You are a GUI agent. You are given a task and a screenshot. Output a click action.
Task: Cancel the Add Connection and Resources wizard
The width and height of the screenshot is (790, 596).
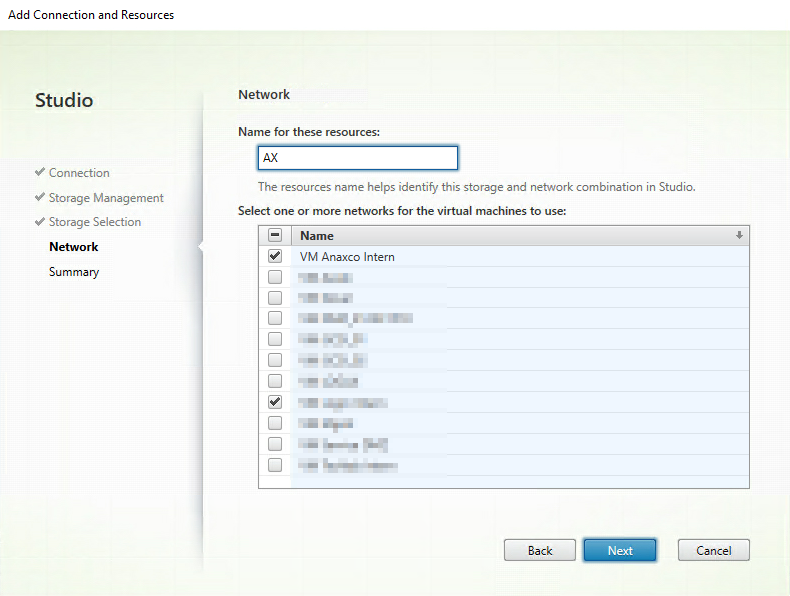pyautogui.click(x=713, y=550)
